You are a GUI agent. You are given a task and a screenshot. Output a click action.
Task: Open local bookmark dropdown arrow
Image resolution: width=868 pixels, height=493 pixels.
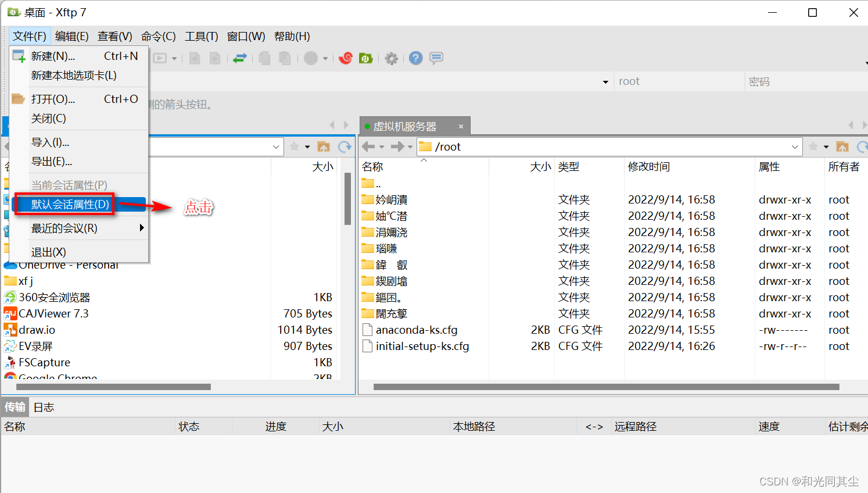307,147
